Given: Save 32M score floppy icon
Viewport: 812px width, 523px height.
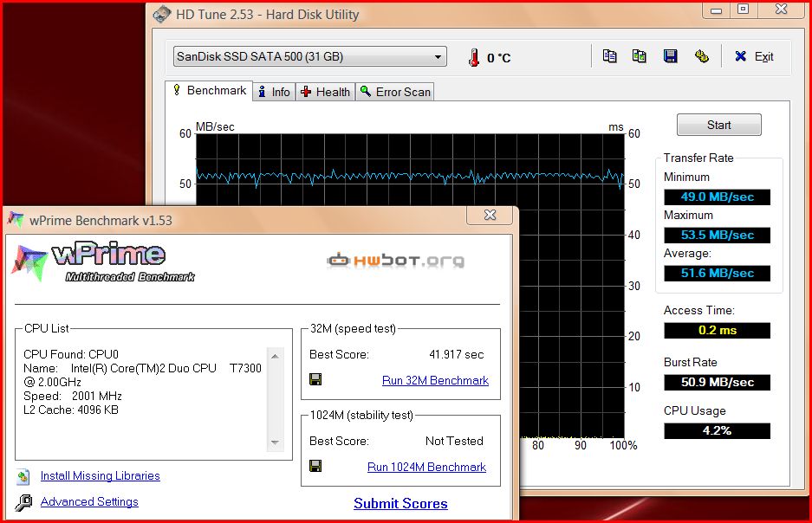Looking at the screenshot, I should tap(315, 379).
